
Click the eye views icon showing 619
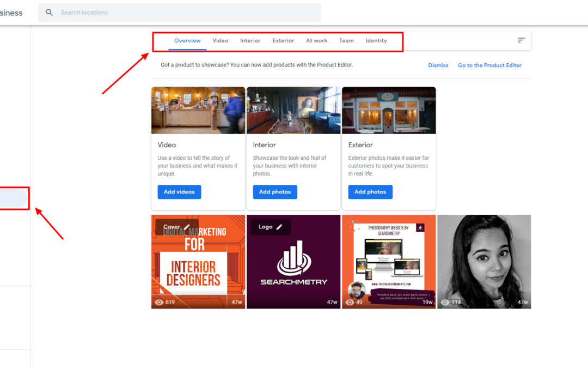160,302
